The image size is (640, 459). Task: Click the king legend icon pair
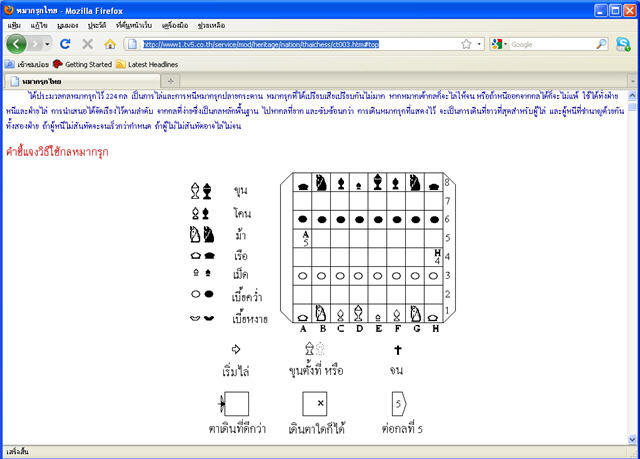201,191
